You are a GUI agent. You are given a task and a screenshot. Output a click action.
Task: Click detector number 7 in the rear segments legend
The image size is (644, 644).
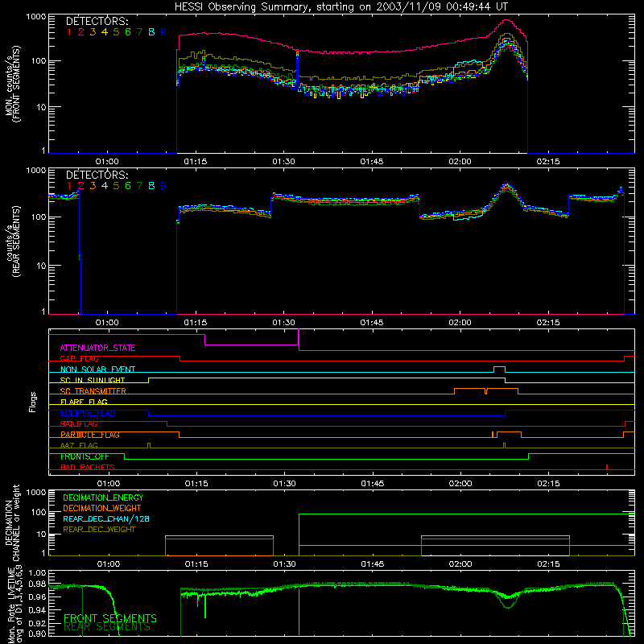pos(139,186)
